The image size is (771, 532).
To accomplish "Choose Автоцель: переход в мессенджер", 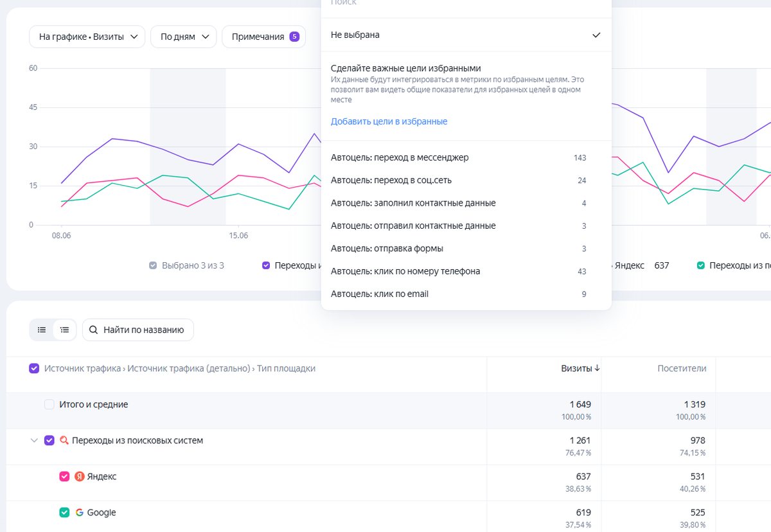I will point(466,157).
